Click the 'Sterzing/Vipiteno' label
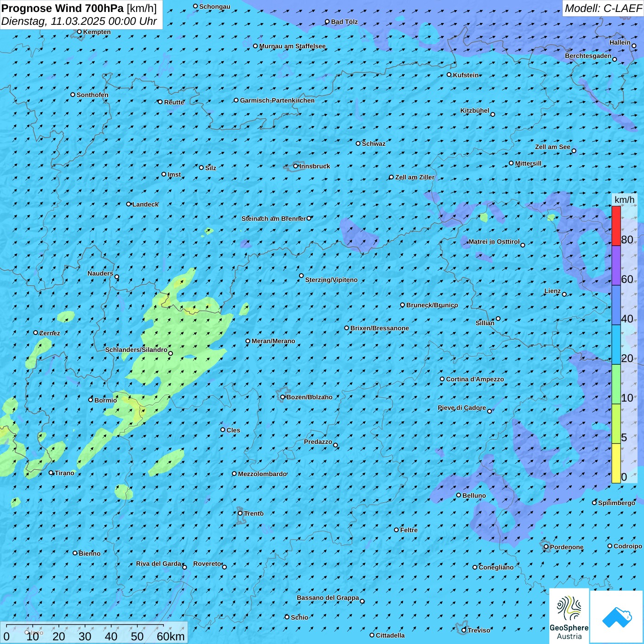Viewport: 644px width, 644px height. tap(331, 280)
